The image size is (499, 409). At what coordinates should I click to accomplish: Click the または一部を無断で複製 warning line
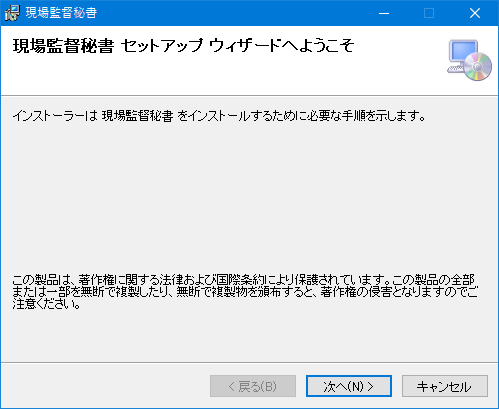[245, 292]
